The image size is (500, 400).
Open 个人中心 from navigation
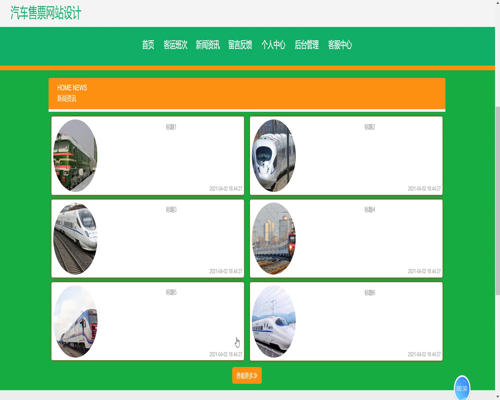pyautogui.click(x=273, y=45)
